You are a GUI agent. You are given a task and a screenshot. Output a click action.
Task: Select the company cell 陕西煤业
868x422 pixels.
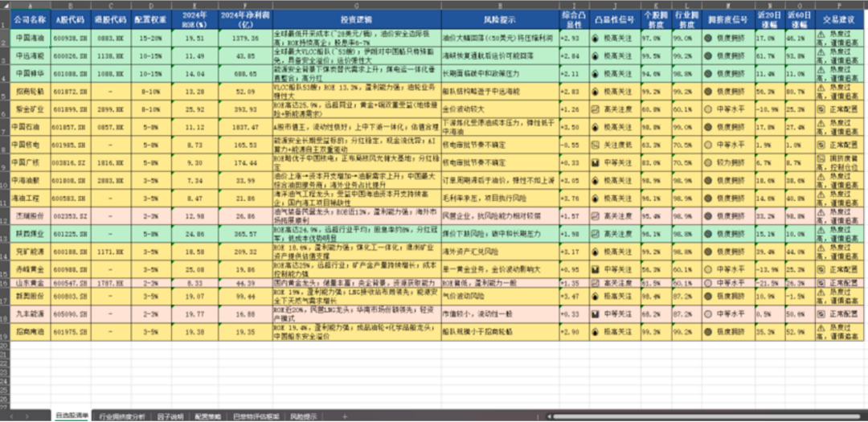[30, 234]
